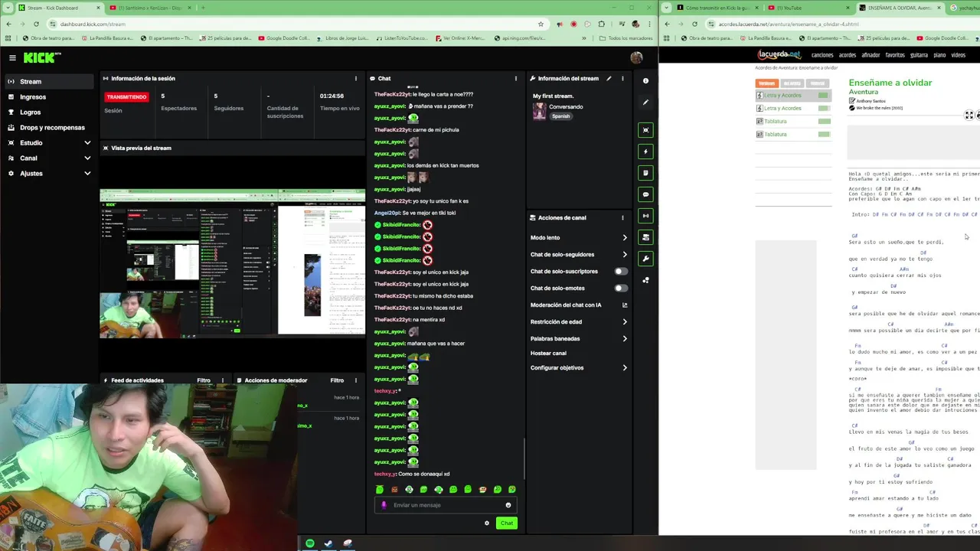The width and height of the screenshot is (980, 551).
Task: Click the notes widget icon in right rail
Action: click(645, 173)
